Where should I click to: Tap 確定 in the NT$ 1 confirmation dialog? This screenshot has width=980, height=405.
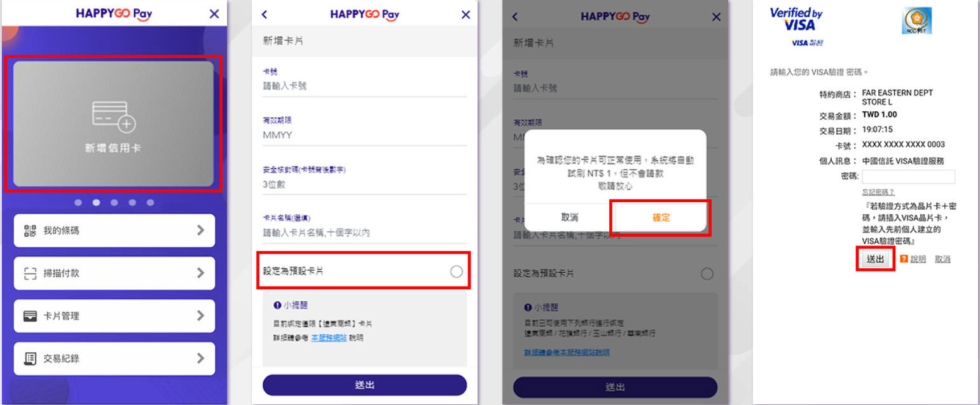coord(661,217)
